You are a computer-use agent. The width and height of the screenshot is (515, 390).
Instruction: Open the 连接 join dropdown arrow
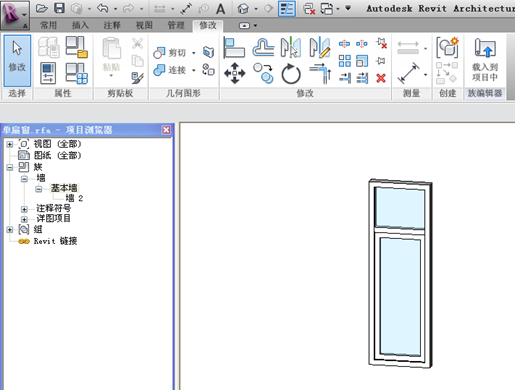point(193,70)
